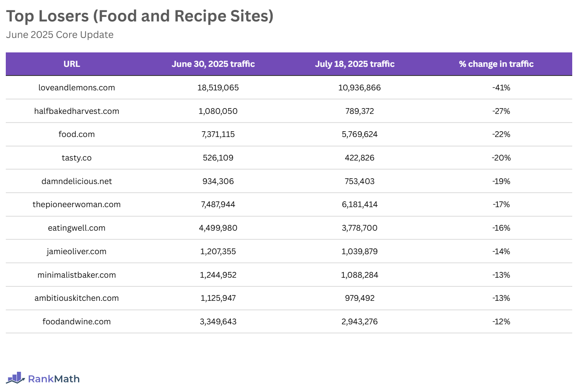The width and height of the screenshot is (578, 392).
Task: Click the value 526,109
Action: tap(218, 158)
